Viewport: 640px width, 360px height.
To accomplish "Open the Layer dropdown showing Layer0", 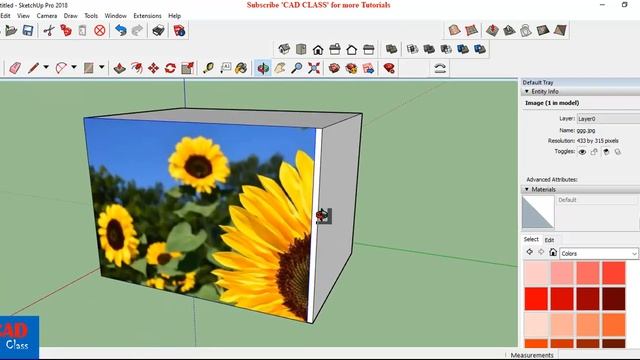I will pyautogui.click(x=608, y=119).
